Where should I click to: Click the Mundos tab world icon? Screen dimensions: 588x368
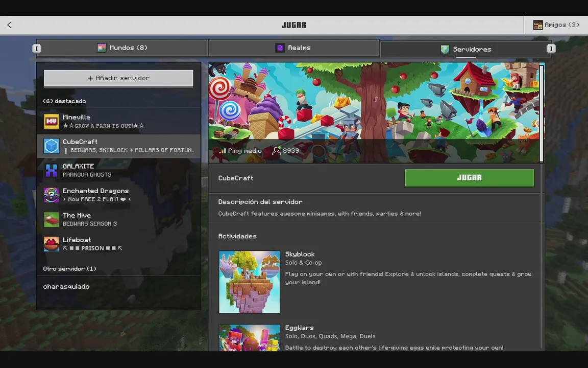click(x=102, y=48)
